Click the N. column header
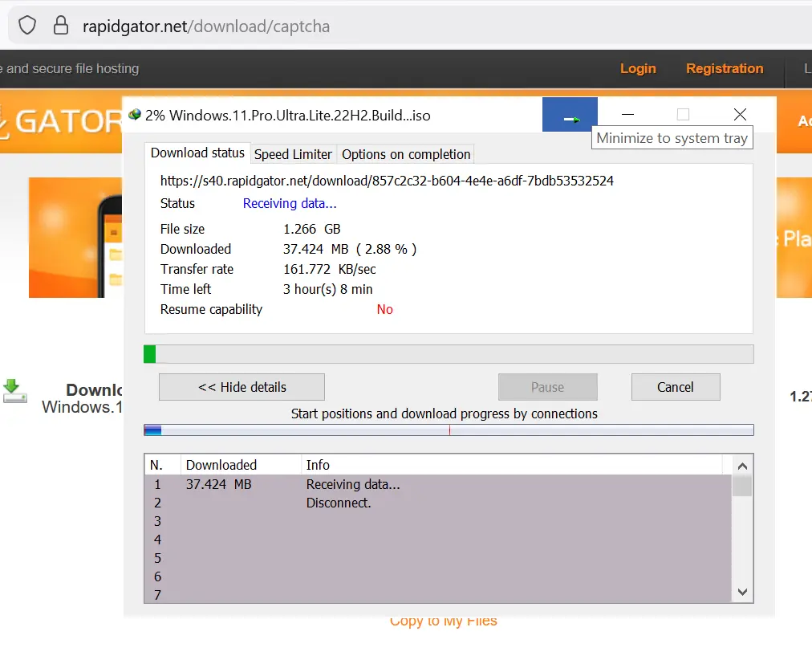This screenshot has width=812, height=664. pos(163,465)
